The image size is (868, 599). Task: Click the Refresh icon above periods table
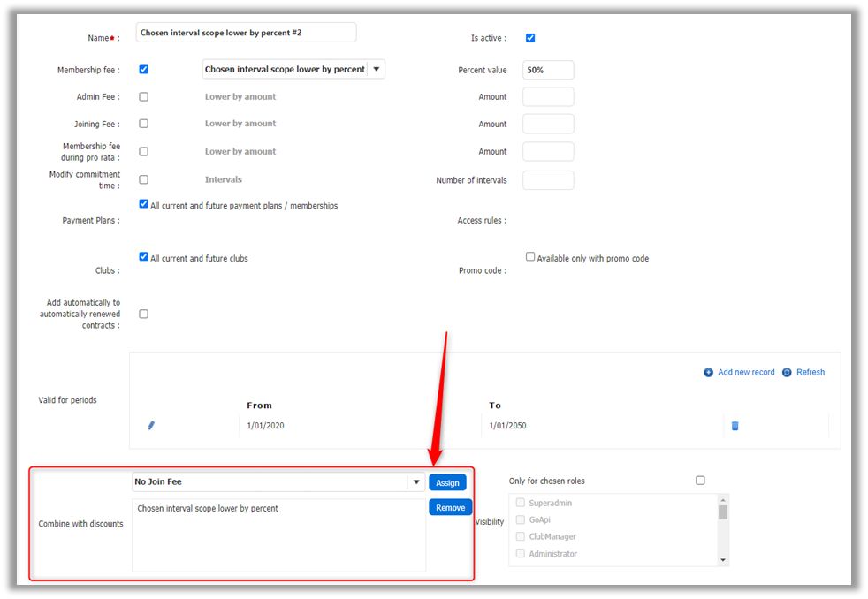coord(787,373)
